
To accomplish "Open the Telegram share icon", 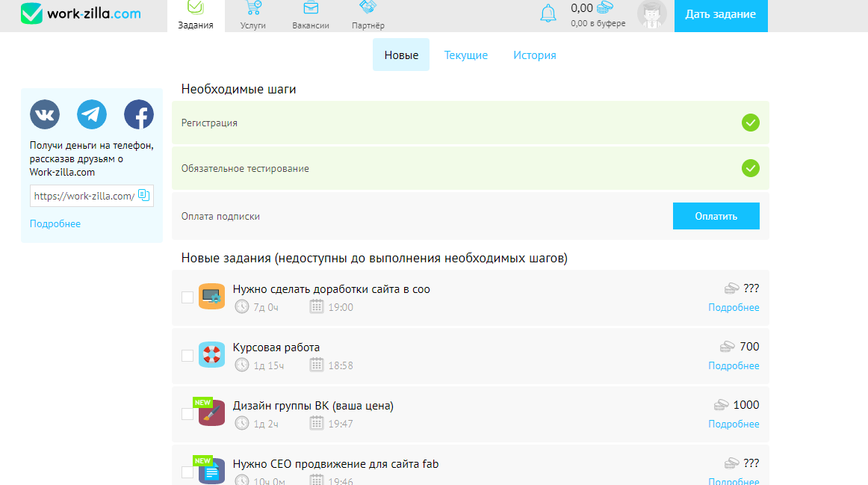I will [x=92, y=114].
